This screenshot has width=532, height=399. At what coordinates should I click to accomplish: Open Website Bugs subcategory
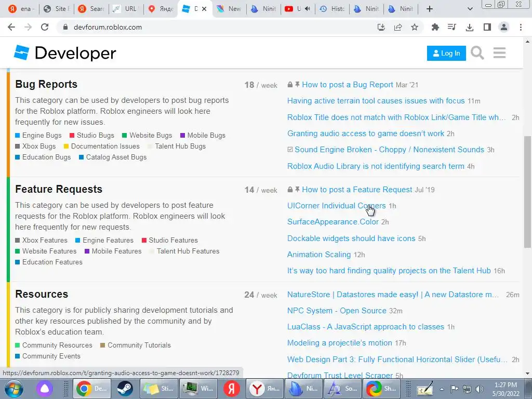pyautogui.click(x=147, y=136)
